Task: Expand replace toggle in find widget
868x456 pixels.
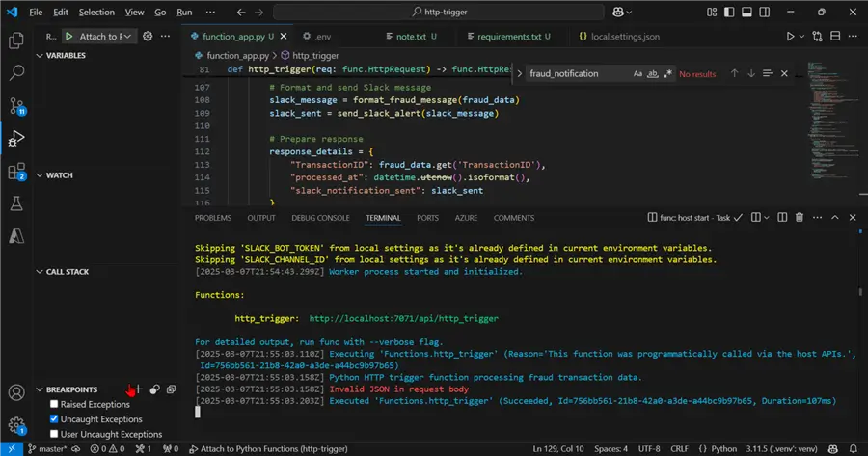Action: pyautogui.click(x=519, y=73)
